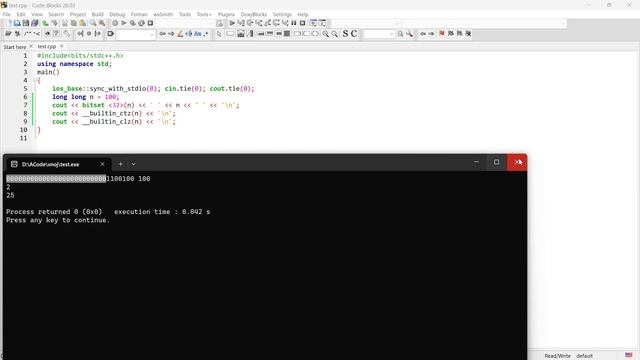Click the Build gear icon

coord(115,23)
